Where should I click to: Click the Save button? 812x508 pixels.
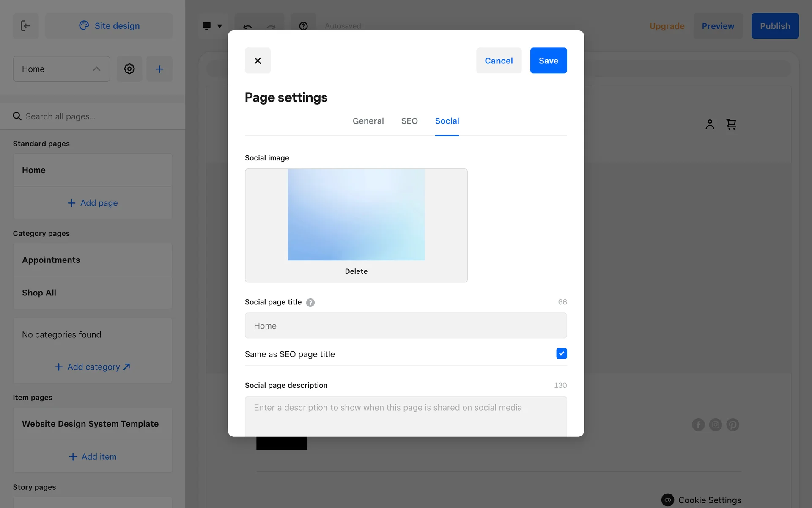[548, 61]
